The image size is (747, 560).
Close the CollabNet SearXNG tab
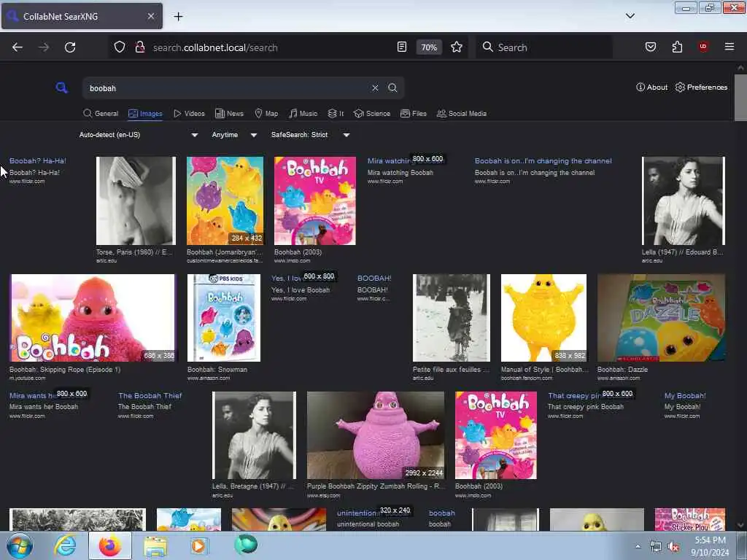click(x=150, y=16)
